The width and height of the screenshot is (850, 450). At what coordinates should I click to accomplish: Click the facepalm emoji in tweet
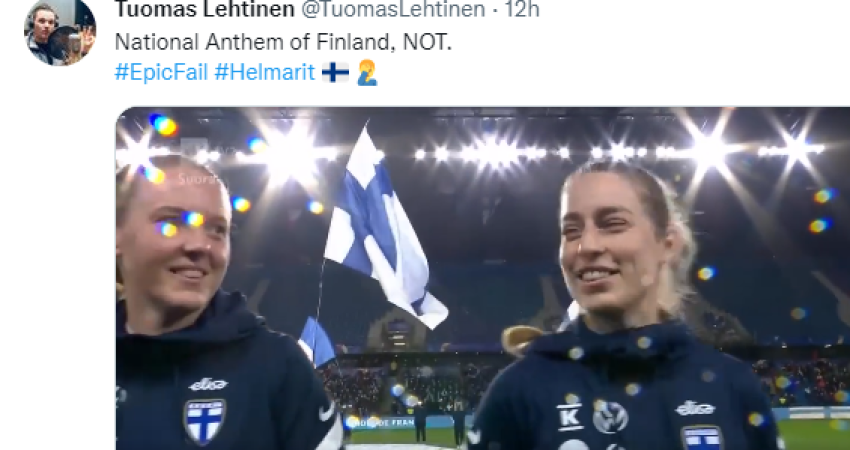(367, 73)
